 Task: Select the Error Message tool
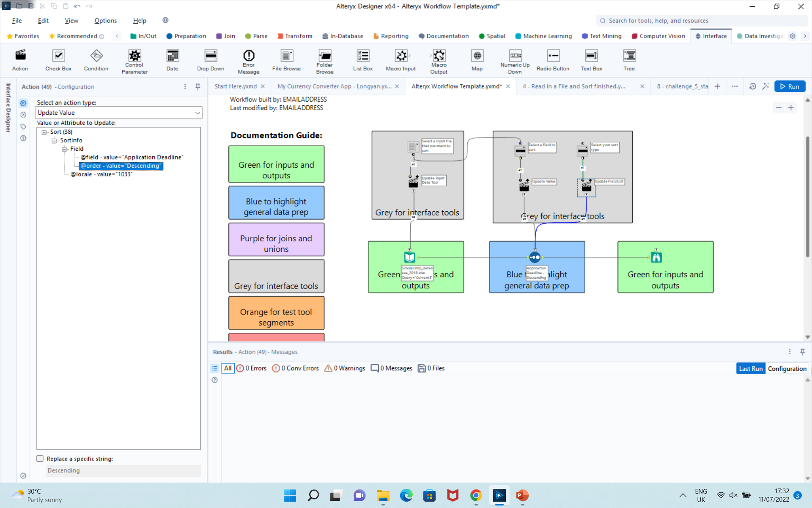pos(248,60)
